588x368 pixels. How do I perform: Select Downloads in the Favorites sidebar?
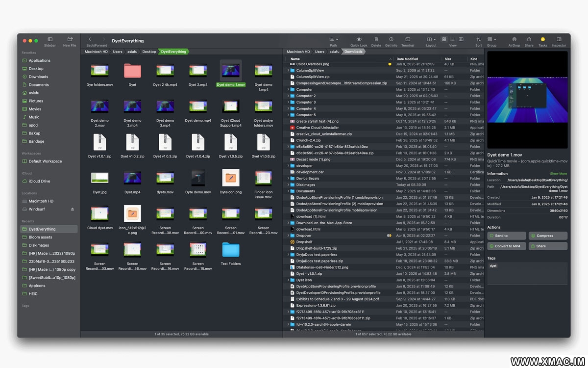[38, 77]
